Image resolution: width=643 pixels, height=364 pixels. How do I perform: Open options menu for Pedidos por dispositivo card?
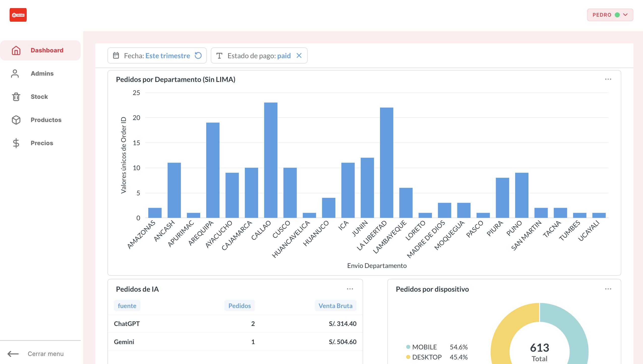click(608, 289)
